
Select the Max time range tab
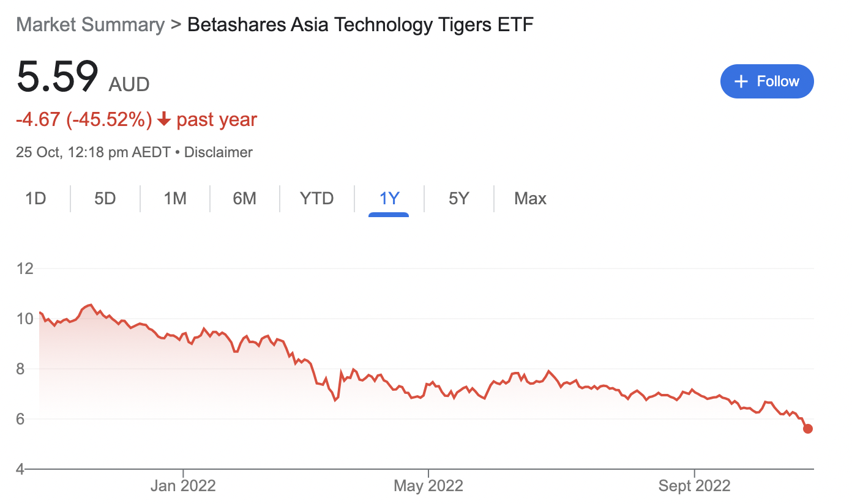(x=530, y=199)
